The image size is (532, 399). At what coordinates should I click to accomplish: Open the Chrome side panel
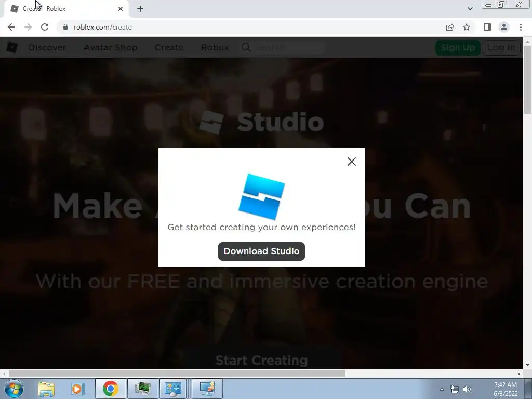point(487,27)
